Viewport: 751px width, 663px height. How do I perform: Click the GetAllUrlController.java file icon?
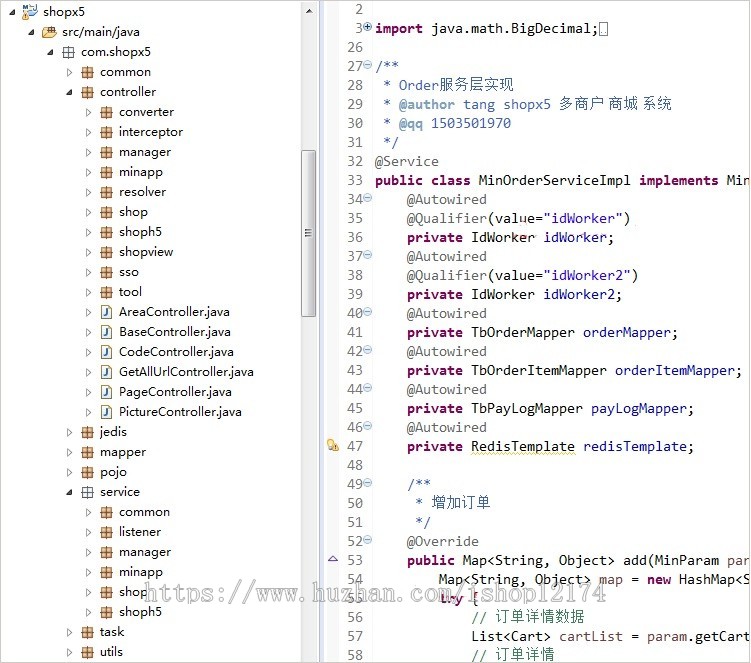click(x=106, y=372)
